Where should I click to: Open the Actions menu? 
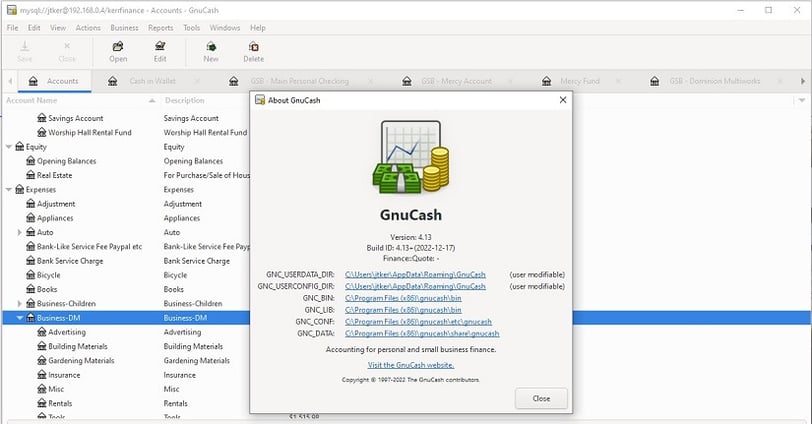point(88,27)
